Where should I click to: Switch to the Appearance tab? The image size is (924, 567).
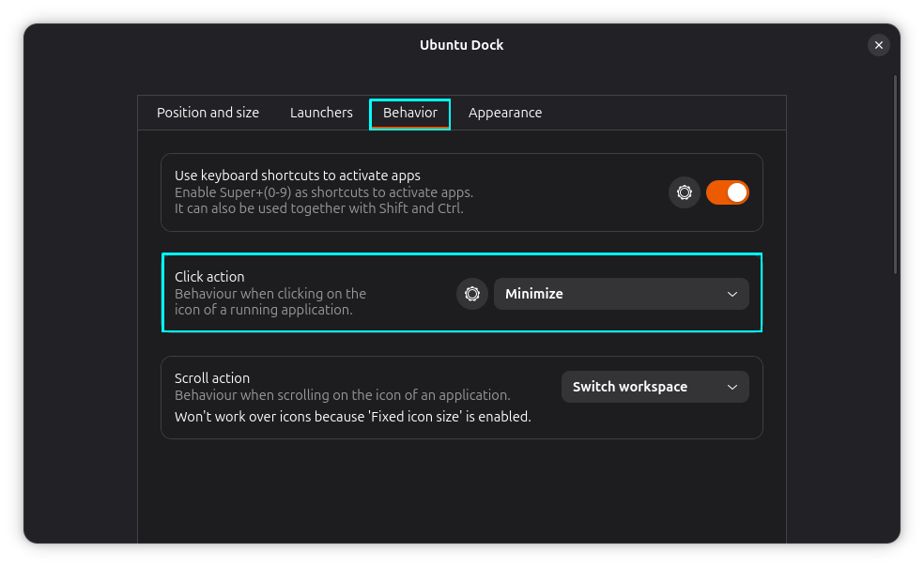(505, 113)
